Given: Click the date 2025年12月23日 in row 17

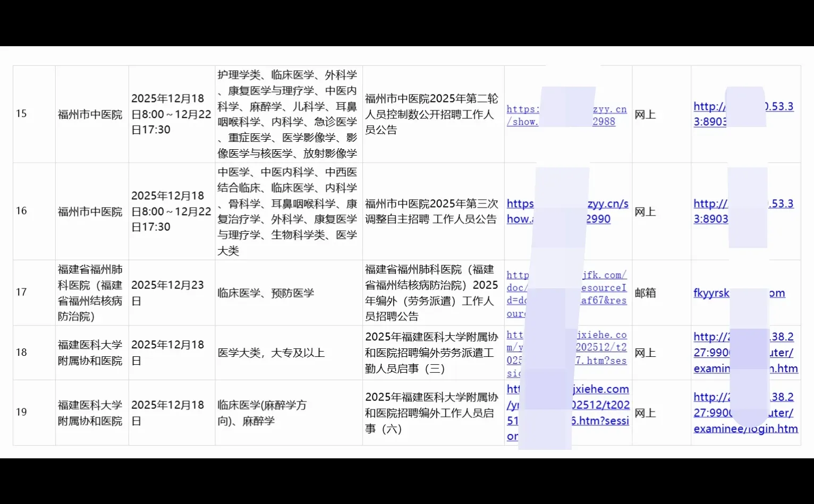Looking at the screenshot, I should pos(171,293).
